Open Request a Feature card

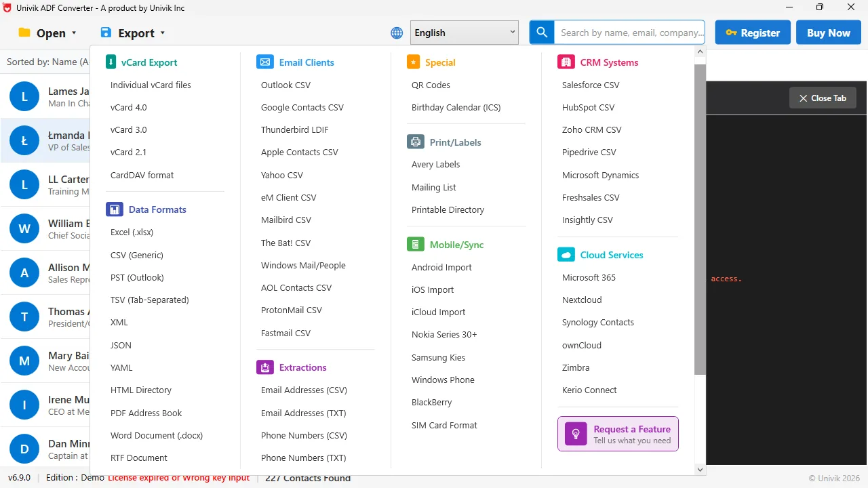coord(618,434)
